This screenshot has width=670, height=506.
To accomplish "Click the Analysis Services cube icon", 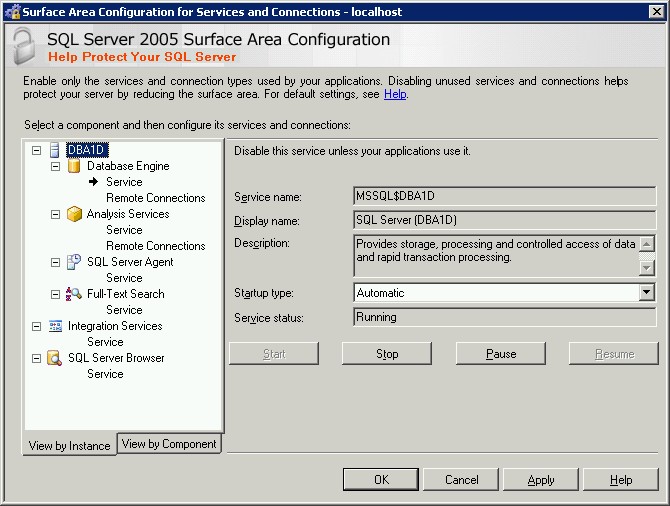I will [73, 214].
